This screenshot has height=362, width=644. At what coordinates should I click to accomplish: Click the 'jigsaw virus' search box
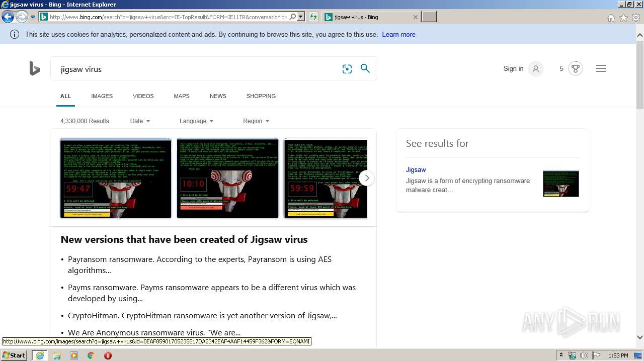pos(196,69)
